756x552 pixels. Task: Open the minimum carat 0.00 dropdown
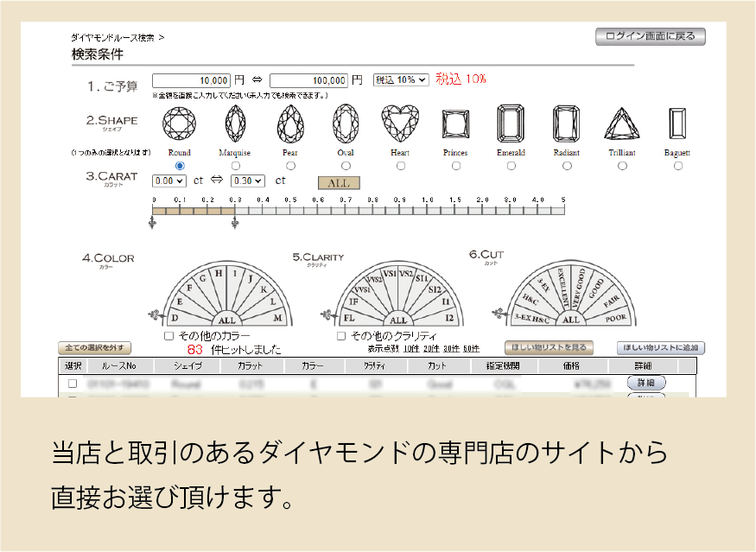click(x=168, y=181)
